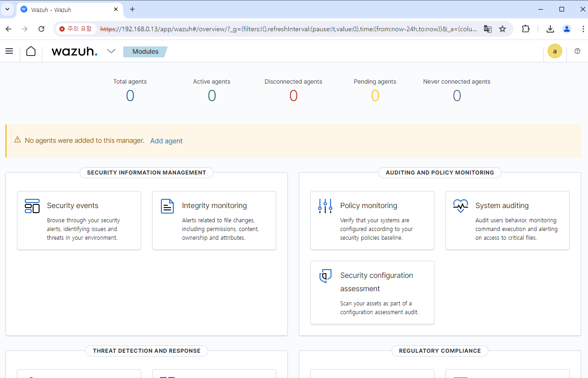Click the Active agents count

[212, 96]
